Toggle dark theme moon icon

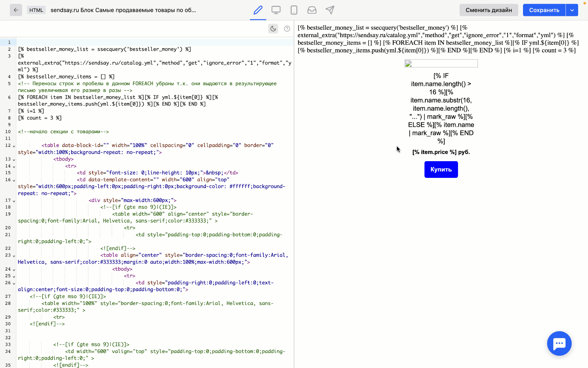(x=273, y=29)
